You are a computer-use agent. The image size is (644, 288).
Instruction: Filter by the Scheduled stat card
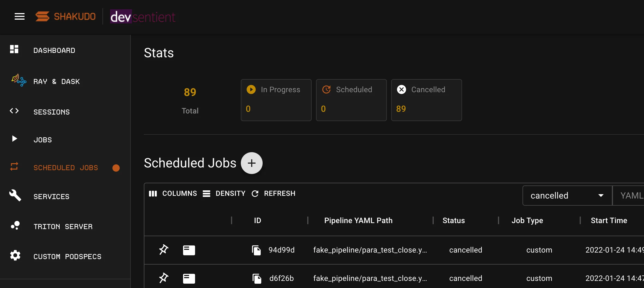tap(351, 100)
